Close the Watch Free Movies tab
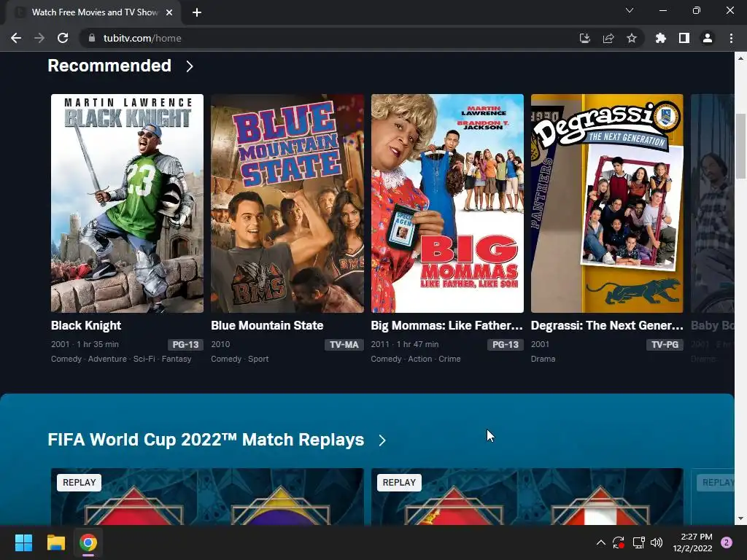This screenshot has width=747, height=560. click(169, 12)
